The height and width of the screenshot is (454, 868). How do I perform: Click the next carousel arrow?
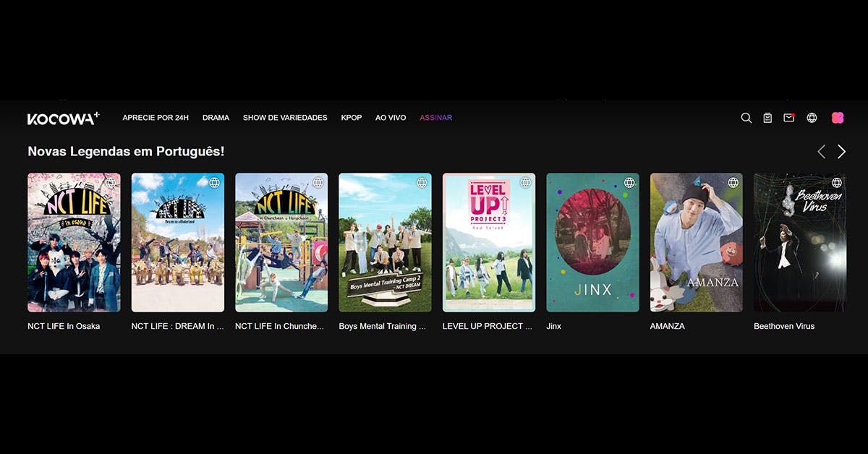(x=841, y=151)
